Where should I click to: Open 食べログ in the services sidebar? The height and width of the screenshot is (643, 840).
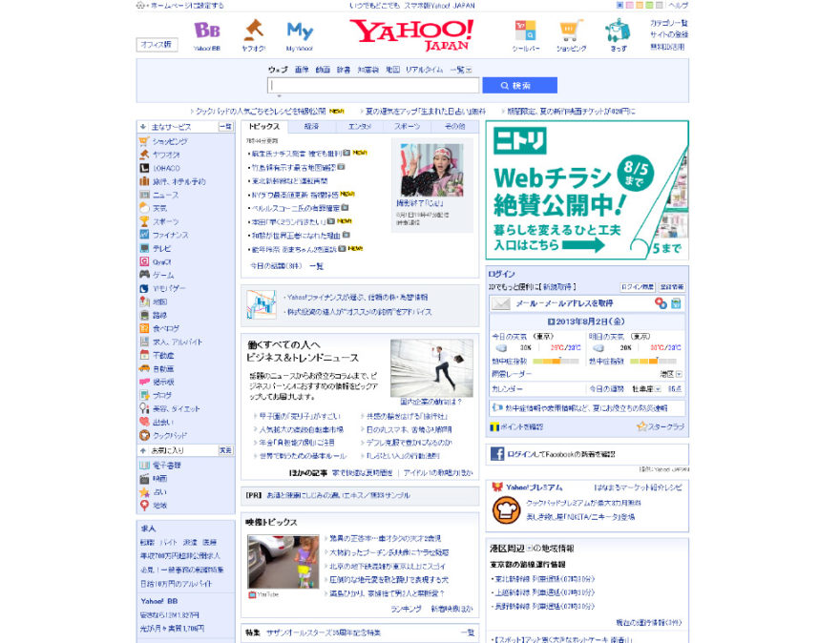pos(166,329)
